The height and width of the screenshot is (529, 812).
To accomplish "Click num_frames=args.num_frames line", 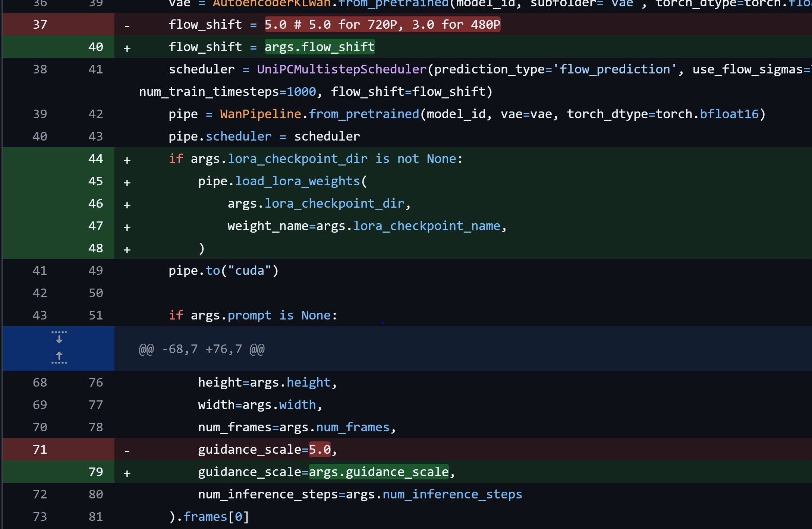I will point(297,427).
